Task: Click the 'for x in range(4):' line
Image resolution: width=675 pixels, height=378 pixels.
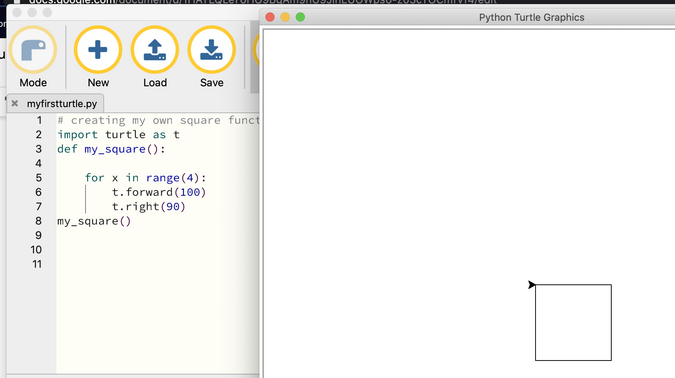Action: click(146, 178)
